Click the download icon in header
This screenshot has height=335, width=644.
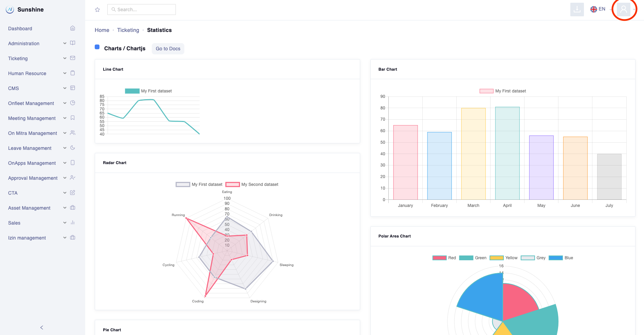click(577, 10)
